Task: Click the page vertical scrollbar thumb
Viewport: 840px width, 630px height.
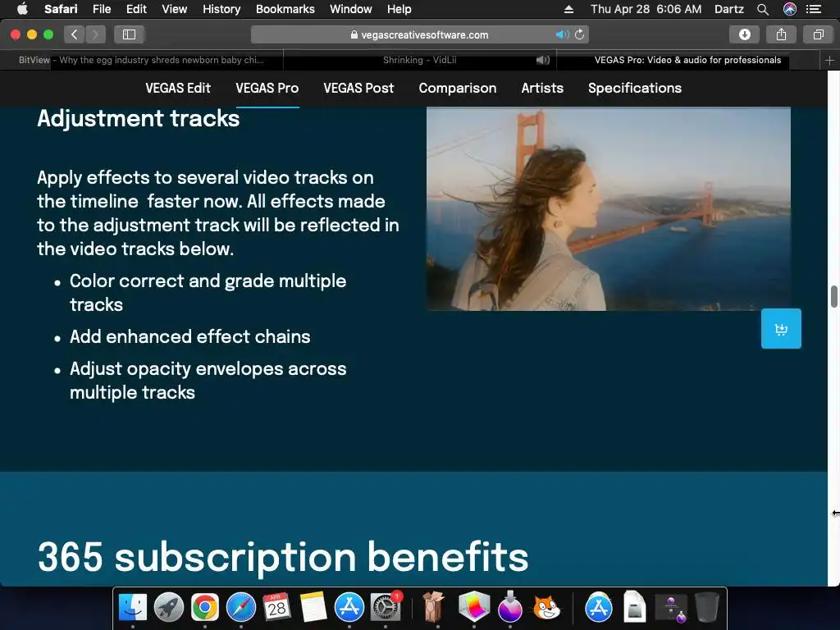Action: [x=834, y=296]
